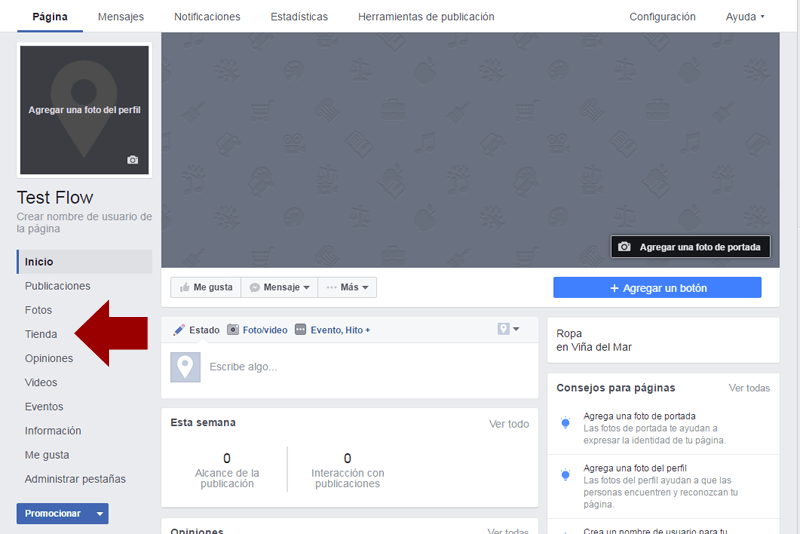800x534 pixels.
Task: Click the Test Flow page name
Action: (x=55, y=197)
